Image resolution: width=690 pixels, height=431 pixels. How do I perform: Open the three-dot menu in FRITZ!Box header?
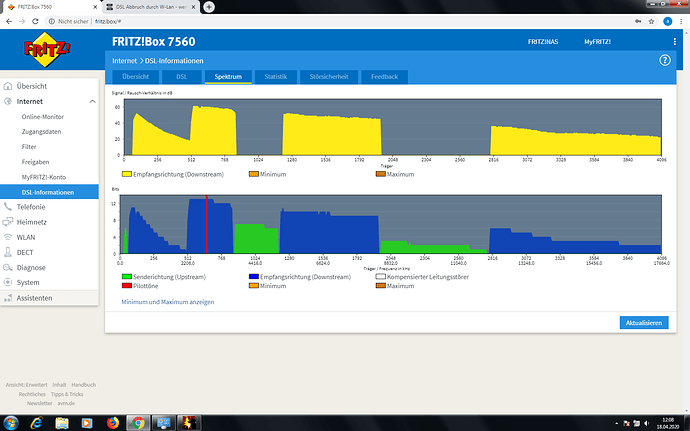[674, 41]
